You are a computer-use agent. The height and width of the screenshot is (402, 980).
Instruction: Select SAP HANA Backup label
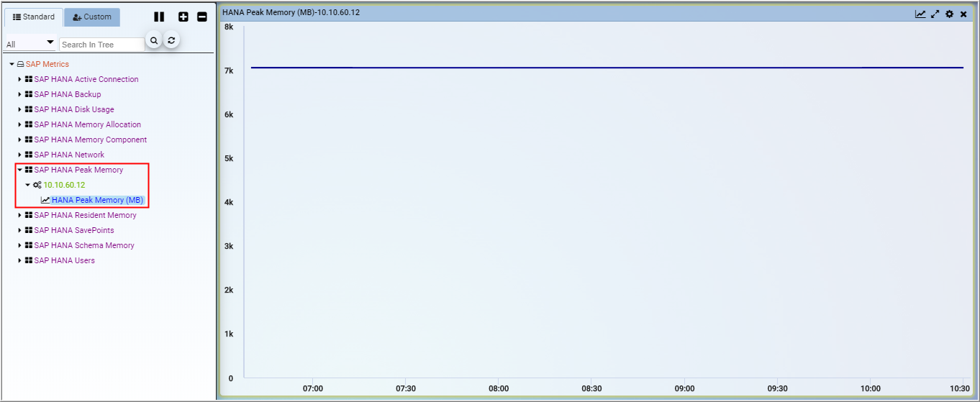68,94
